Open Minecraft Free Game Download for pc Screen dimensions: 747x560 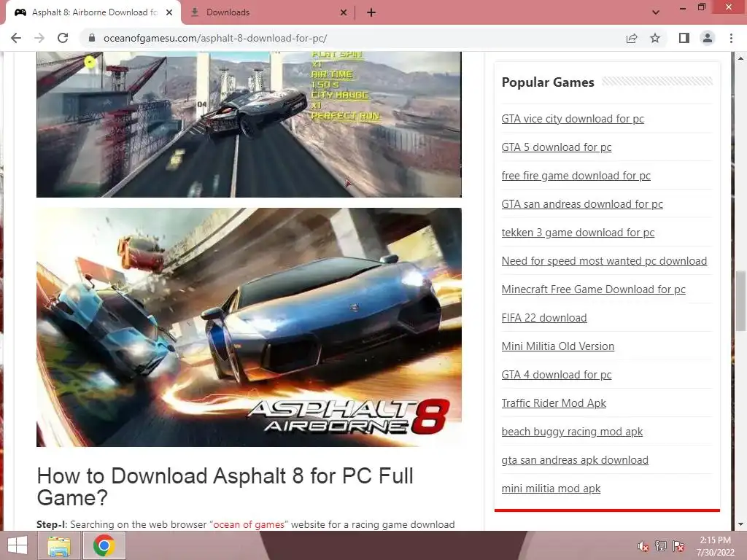click(x=594, y=289)
